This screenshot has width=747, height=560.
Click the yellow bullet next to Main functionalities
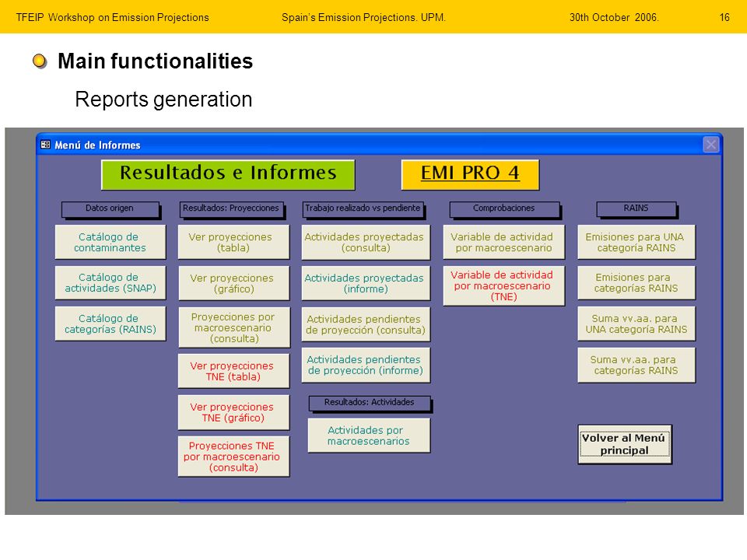(x=40, y=61)
